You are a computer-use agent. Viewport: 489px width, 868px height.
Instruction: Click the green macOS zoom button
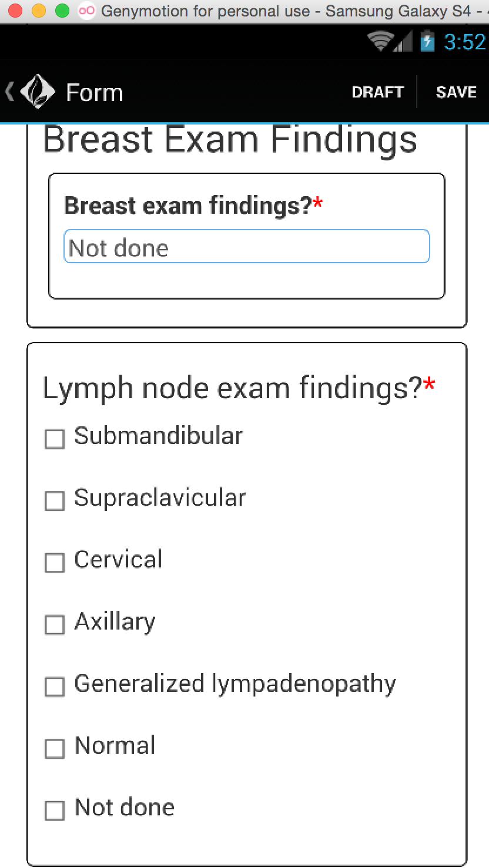point(62,11)
